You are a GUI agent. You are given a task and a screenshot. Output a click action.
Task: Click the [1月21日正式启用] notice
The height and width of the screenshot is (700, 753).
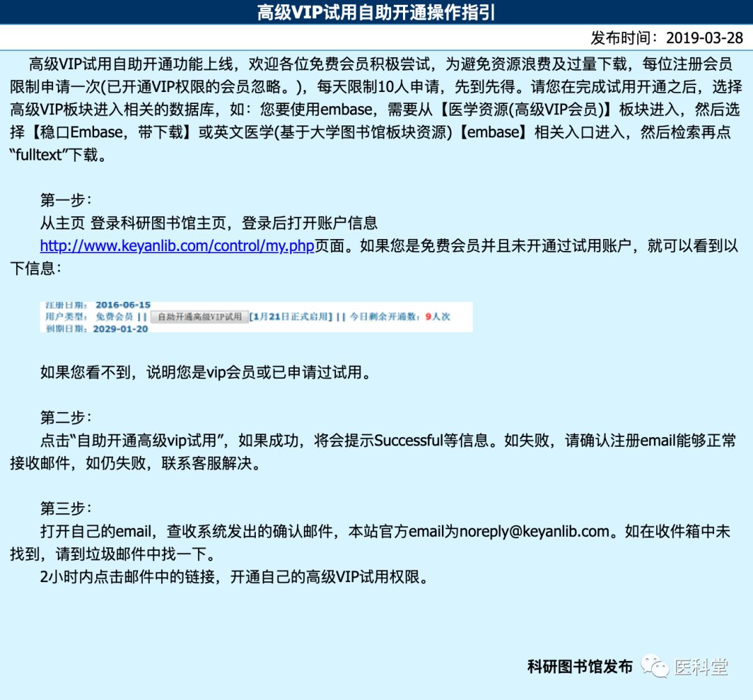[x=275, y=317]
